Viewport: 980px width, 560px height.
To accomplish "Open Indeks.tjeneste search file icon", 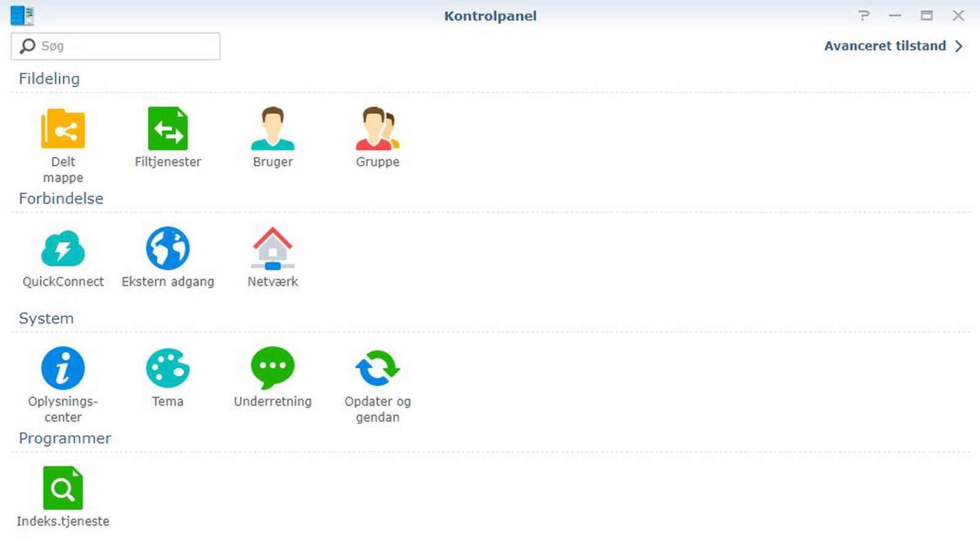I will [x=63, y=488].
